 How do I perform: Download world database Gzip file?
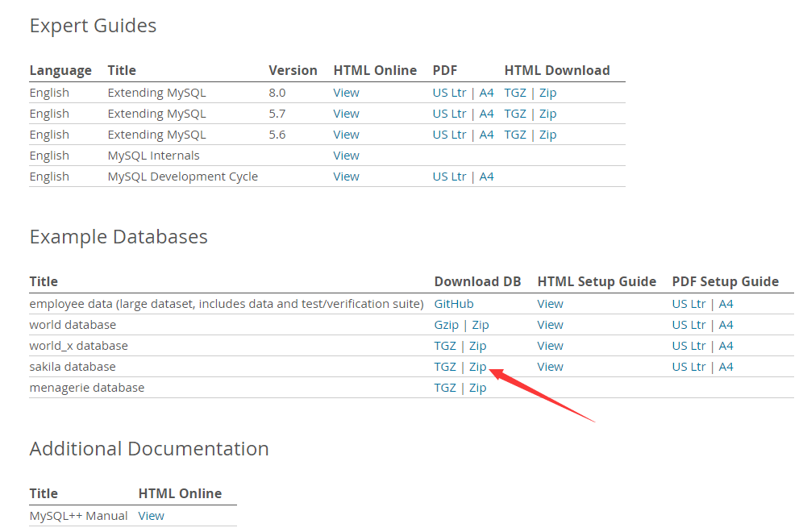tap(447, 325)
